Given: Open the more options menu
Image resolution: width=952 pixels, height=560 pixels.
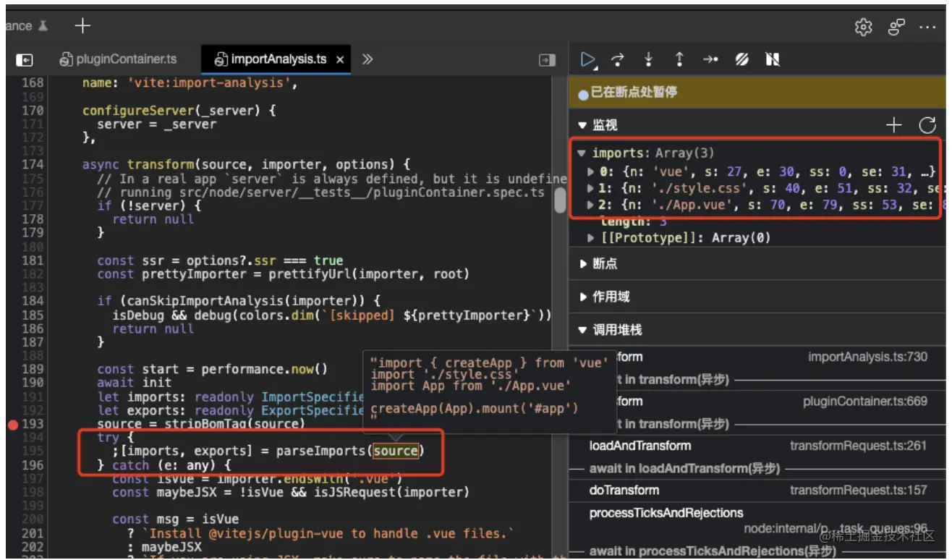Looking at the screenshot, I should click(x=928, y=25).
